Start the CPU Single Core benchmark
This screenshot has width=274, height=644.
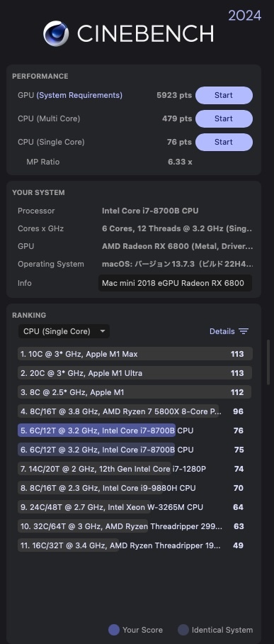(224, 142)
